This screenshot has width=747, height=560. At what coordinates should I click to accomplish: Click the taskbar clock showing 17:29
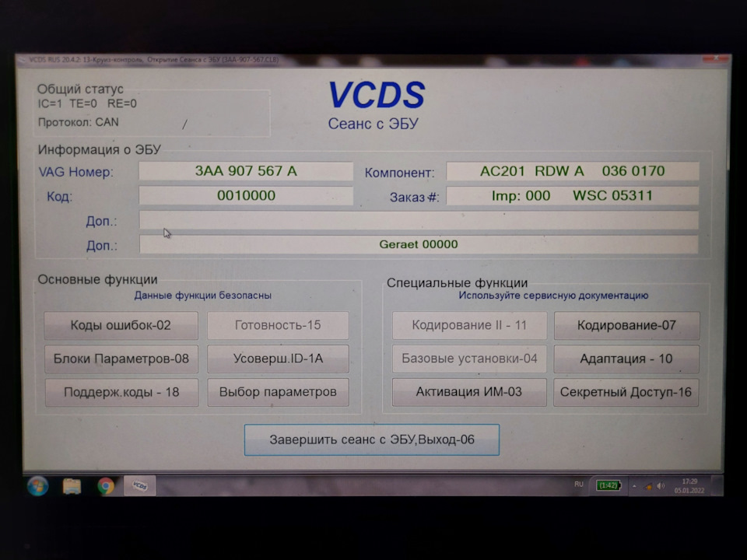click(689, 486)
